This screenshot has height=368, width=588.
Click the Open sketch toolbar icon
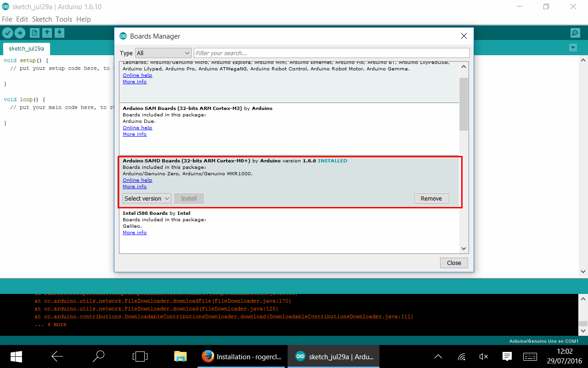47,33
